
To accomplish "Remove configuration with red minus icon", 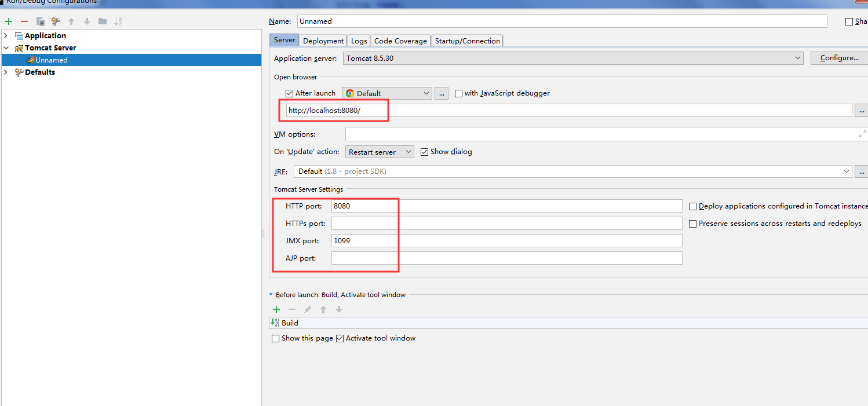I will pyautogui.click(x=24, y=21).
